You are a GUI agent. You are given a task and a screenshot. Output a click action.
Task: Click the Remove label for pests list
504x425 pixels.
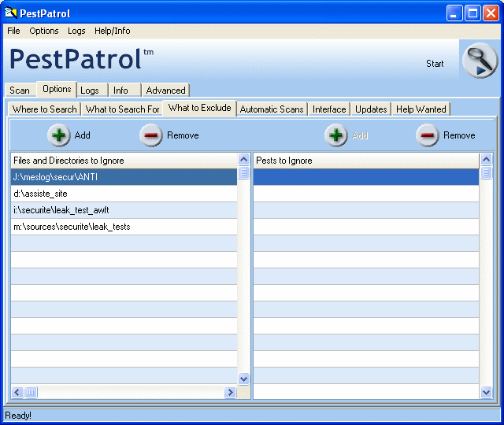coord(459,135)
